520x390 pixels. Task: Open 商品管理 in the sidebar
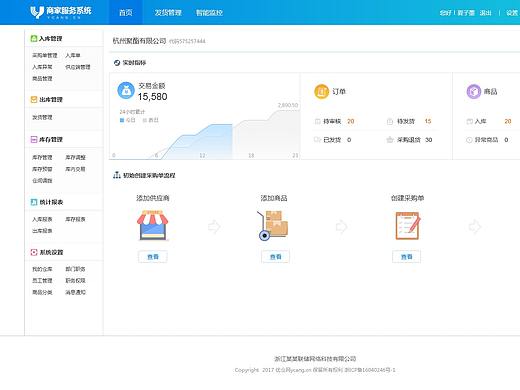click(42, 79)
